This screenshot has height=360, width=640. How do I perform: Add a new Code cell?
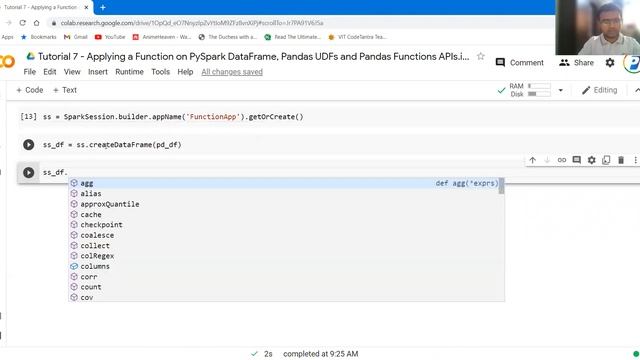(29, 90)
